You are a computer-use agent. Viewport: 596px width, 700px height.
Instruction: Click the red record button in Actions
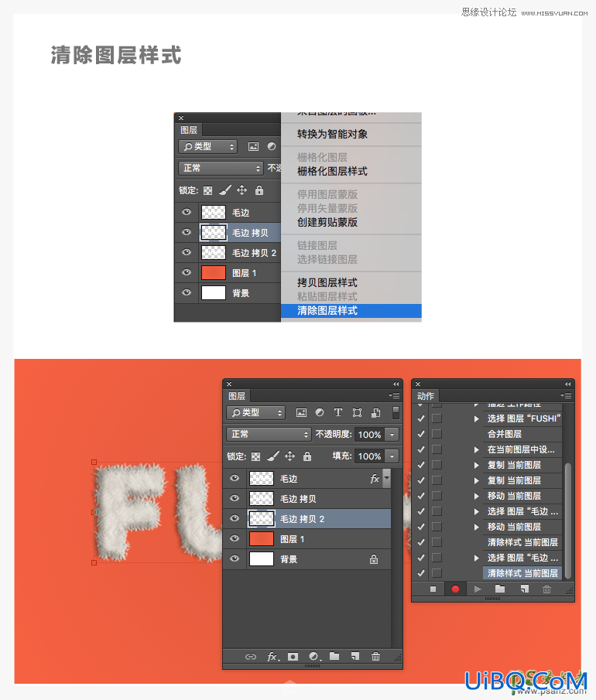click(455, 589)
